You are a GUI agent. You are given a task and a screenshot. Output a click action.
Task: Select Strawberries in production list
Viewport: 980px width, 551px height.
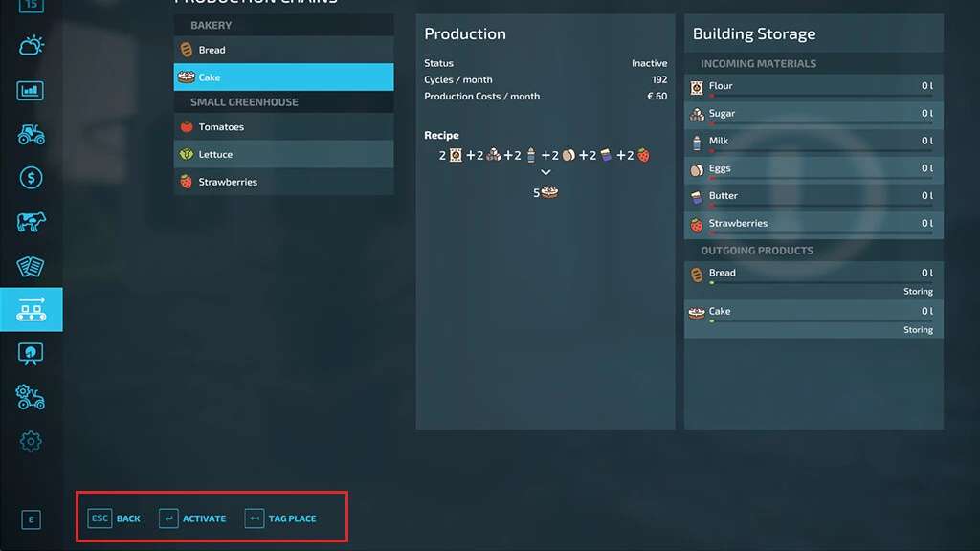283,182
